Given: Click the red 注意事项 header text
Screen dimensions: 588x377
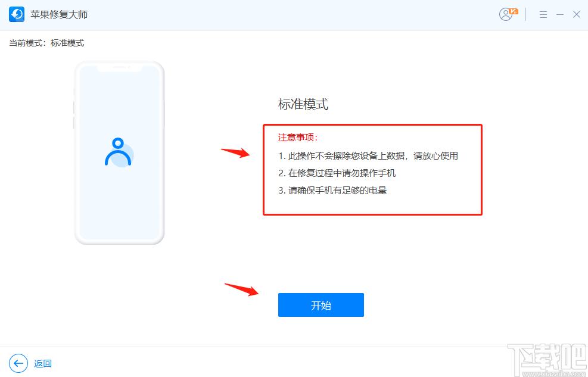Looking at the screenshot, I should (x=298, y=138).
